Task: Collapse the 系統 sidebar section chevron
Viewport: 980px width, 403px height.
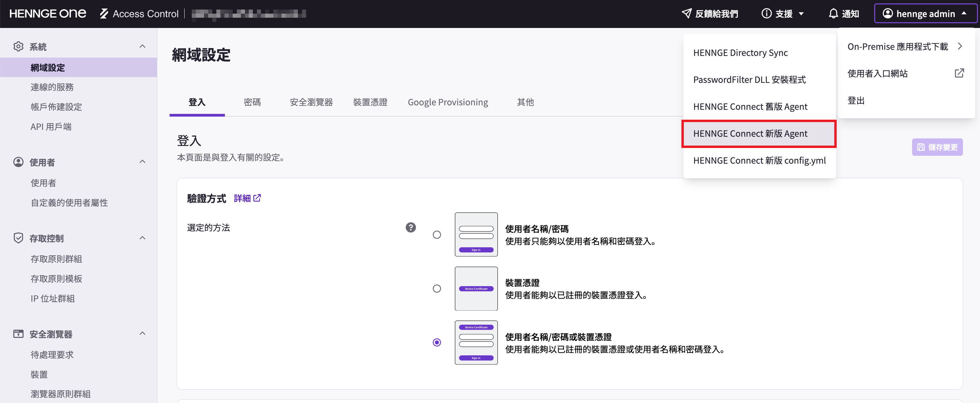Action: pyautogui.click(x=142, y=46)
